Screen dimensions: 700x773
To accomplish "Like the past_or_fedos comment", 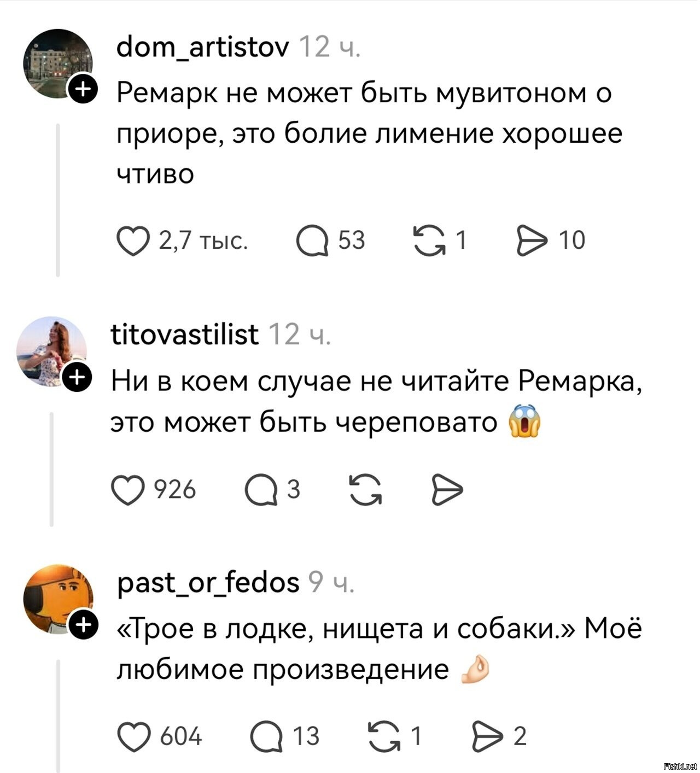I will click(135, 737).
